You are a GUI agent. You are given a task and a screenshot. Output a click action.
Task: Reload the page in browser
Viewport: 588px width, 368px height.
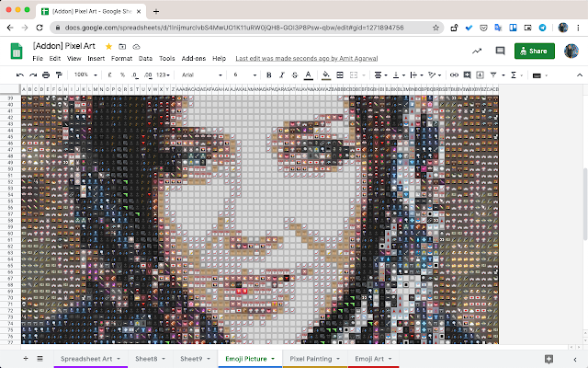(x=40, y=28)
